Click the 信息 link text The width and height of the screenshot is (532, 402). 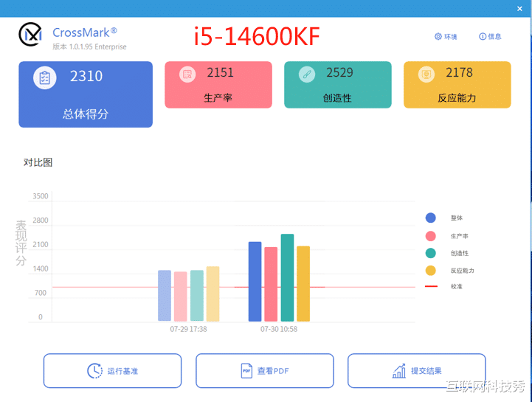[494, 37]
